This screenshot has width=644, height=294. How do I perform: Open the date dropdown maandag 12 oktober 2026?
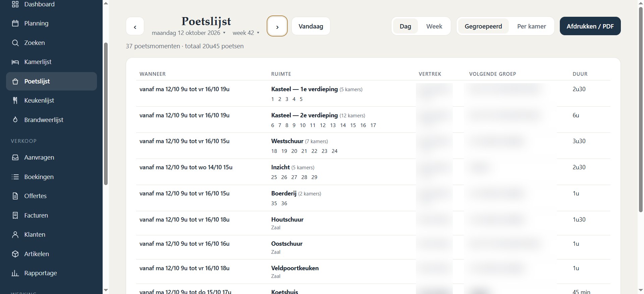[x=189, y=33]
